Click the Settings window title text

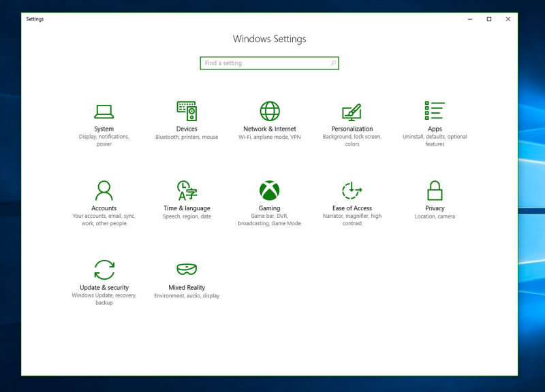tap(35, 19)
